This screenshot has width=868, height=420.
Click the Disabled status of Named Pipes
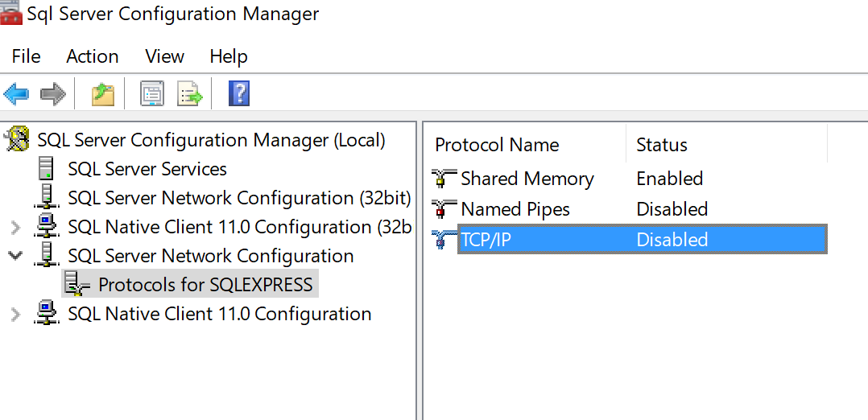[672, 208]
